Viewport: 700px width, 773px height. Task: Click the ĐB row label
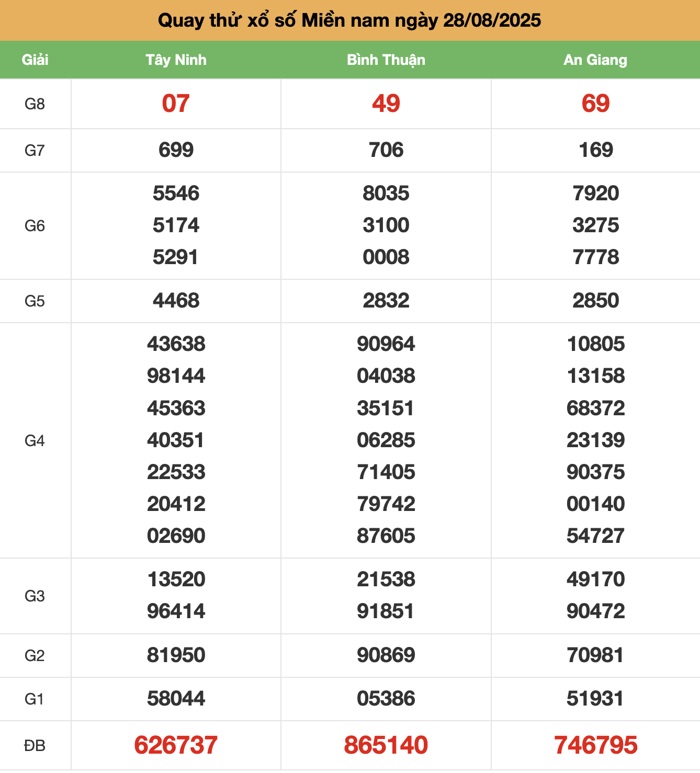tap(35, 746)
